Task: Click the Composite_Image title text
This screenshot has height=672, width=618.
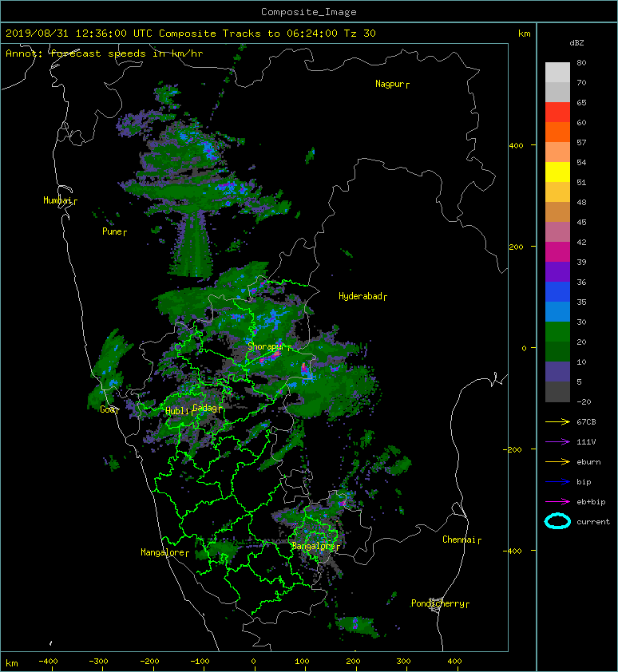Action: coord(309,12)
